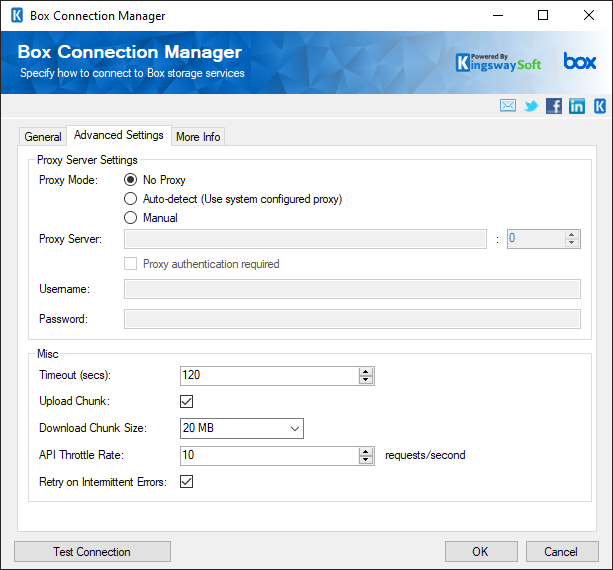The image size is (613, 570).
Task: Uncheck the Upload Chunk checkbox
Action: pyautogui.click(x=186, y=401)
